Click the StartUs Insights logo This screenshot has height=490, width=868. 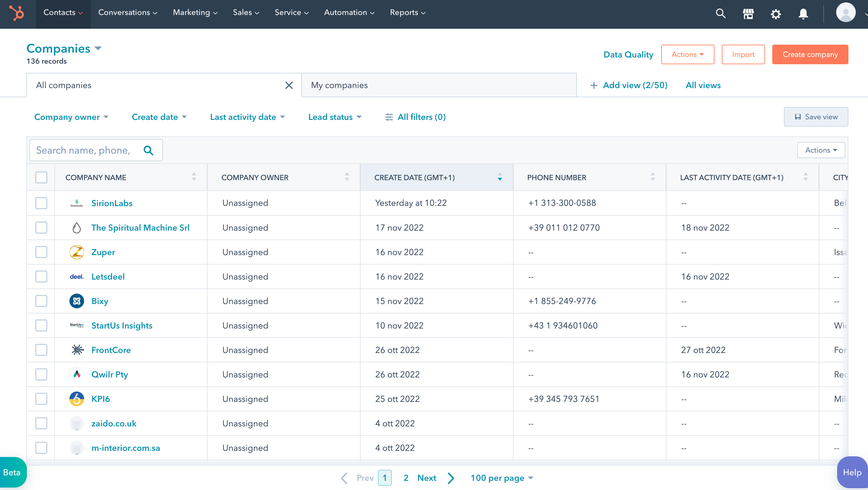[x=76, y=325]
